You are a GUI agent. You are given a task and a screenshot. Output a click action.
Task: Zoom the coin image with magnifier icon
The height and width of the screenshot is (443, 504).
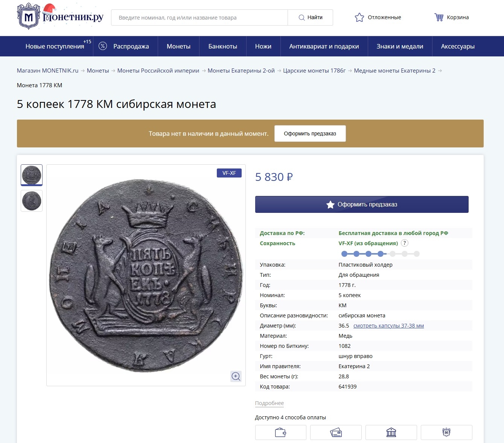click(x=236, y=376)
